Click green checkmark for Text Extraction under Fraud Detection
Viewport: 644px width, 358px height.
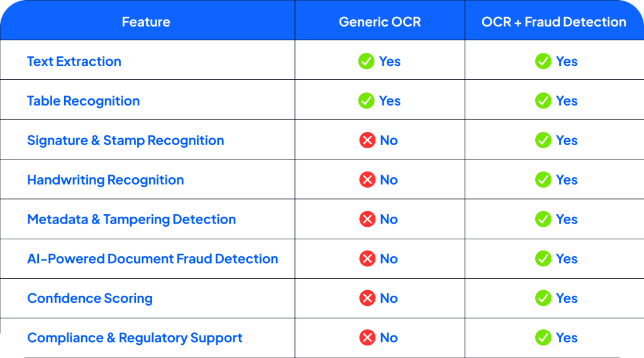click(543, 61)
